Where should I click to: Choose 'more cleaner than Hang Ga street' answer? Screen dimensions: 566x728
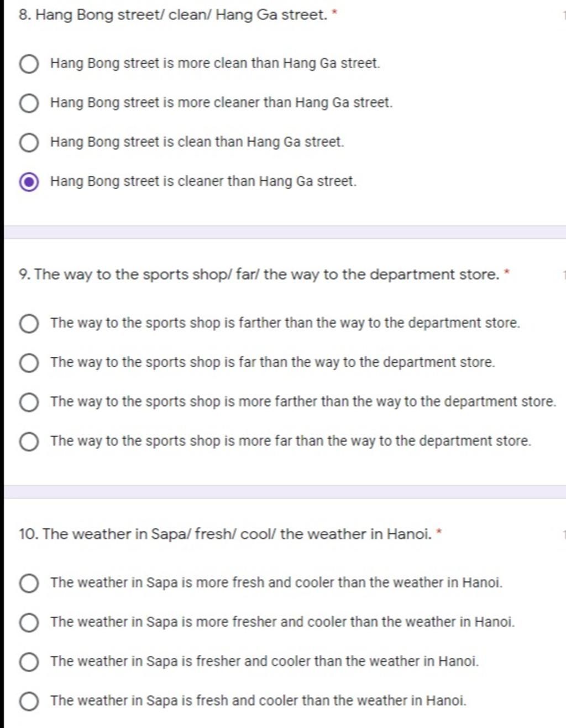pyautogui.click(x=29, y=103)
